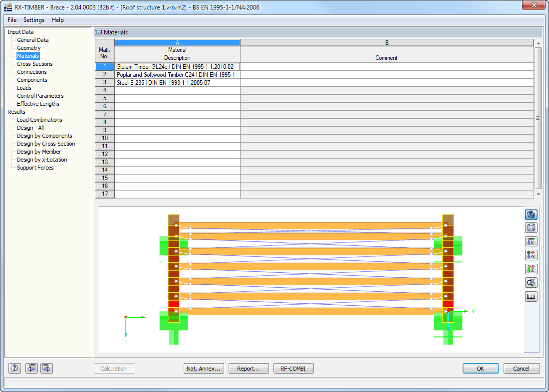Screen dimensions: 549x392
Task: Select row header number 1
Action: [x=105, y=66]
